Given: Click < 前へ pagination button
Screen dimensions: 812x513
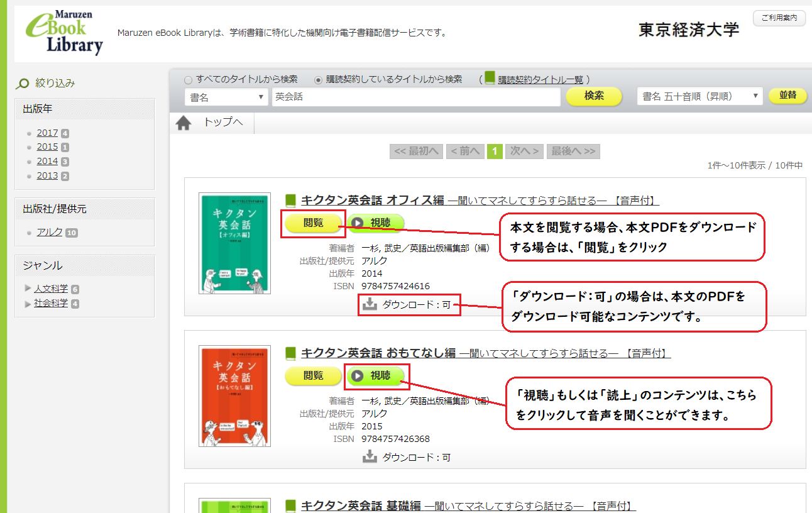Looking at the screenshot, I should tap(465, 152).
